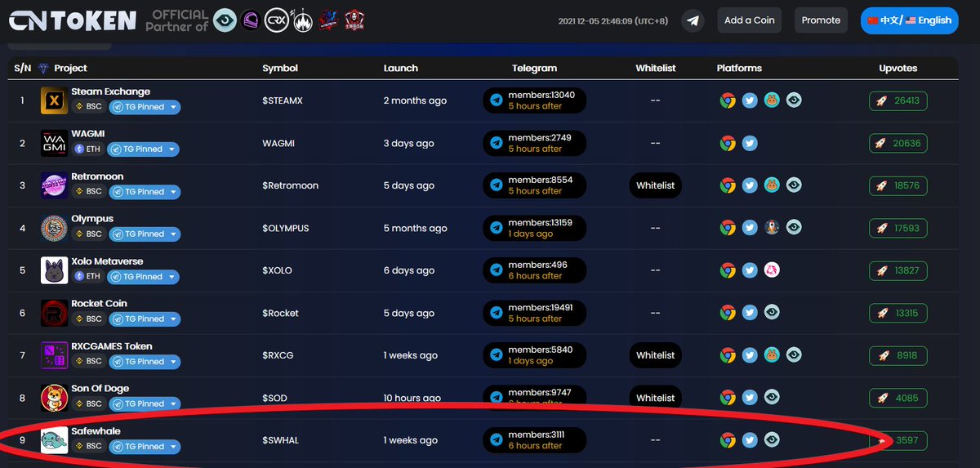Open Rocket Coin website Chrome icon

(x=728, y=313)
